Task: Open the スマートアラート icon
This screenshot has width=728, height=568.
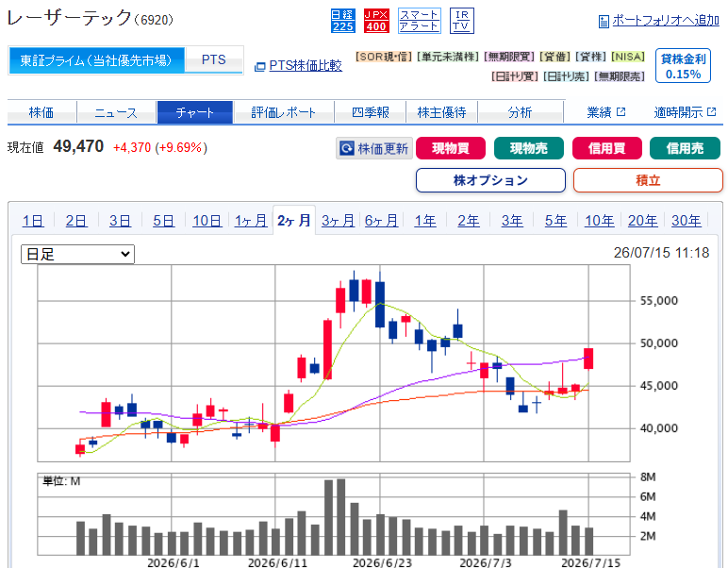Action: pos(420,21)
